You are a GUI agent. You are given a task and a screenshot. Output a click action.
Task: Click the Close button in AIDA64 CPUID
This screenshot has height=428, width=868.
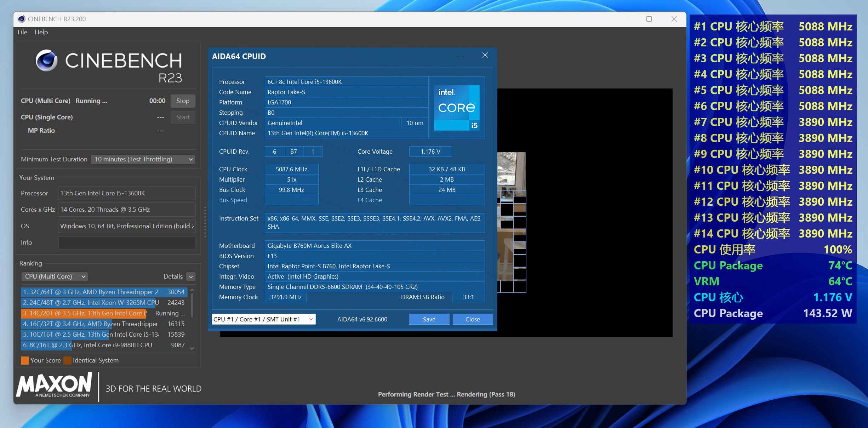click(x=472, y=319)
